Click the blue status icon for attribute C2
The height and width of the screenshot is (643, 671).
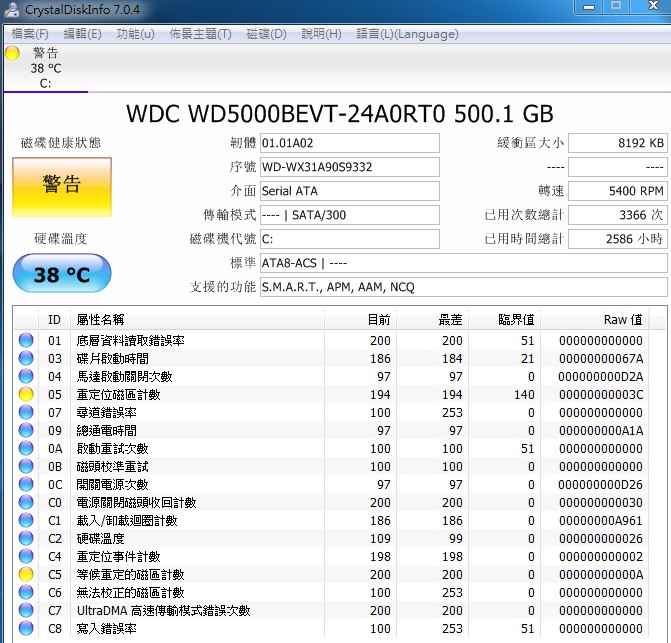pyautogui.click(x=26, y=538)
